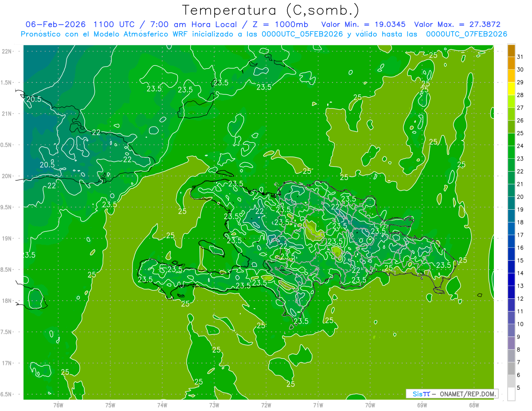Image resolution: width=532 pixels, height=411 pixels.
Task: Click the 9.5N latitude axis label
Action: click(x=7, y=207)
